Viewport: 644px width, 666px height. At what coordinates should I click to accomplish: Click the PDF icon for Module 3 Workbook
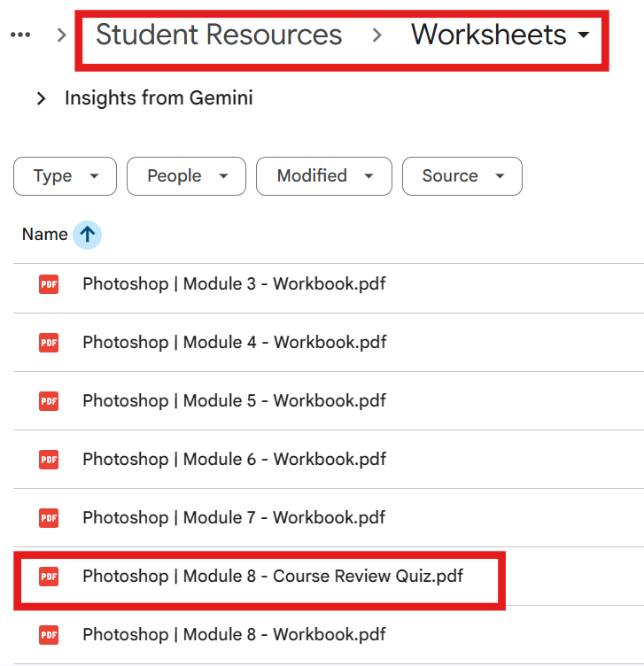click(x=49, y=284)
